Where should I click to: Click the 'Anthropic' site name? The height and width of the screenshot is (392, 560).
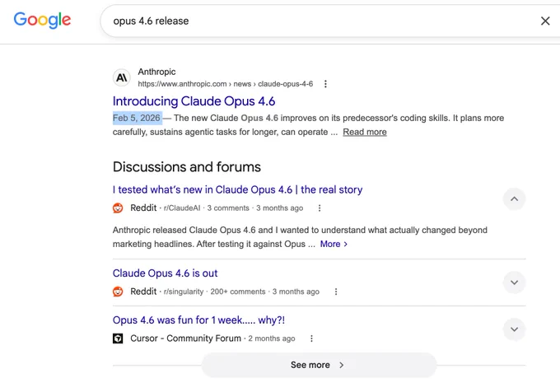156,72
